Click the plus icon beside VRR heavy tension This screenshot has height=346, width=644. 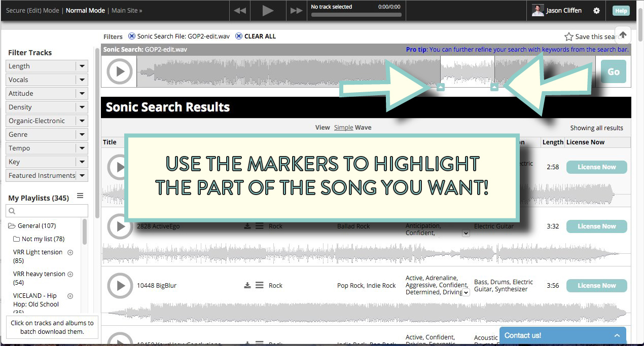point(70,274)
